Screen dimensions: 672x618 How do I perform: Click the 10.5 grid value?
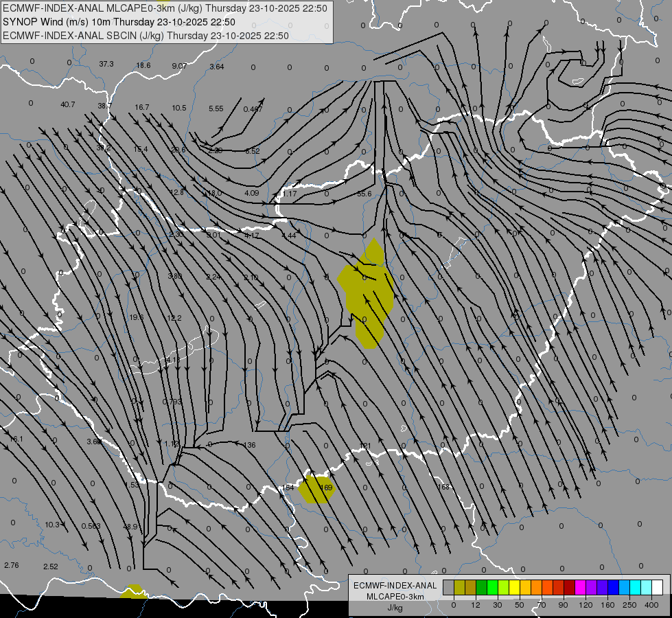click(x=179, y=108)
